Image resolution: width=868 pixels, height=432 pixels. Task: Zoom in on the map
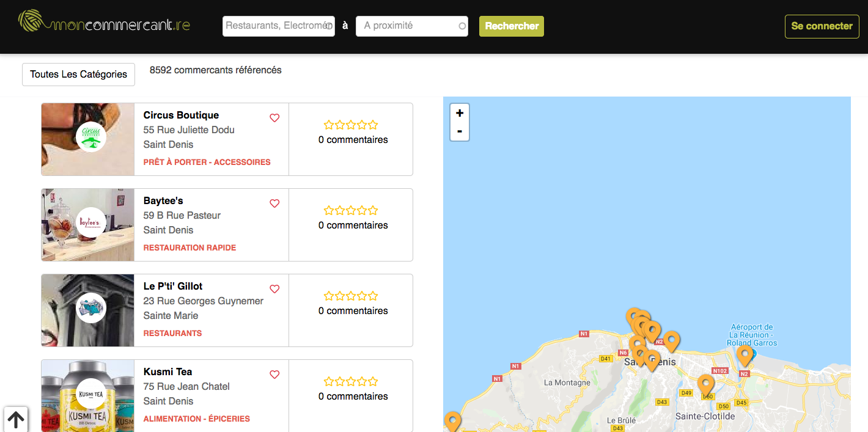[460, 113]
